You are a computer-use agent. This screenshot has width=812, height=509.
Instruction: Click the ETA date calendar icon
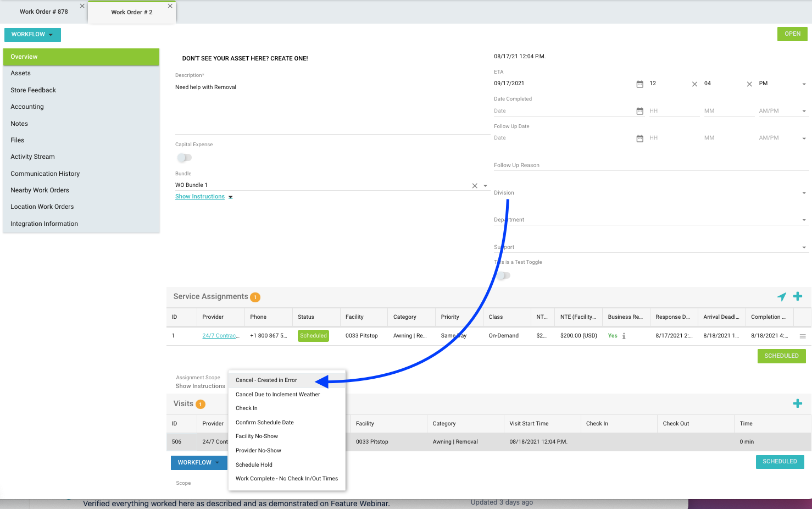coord(639,84)
